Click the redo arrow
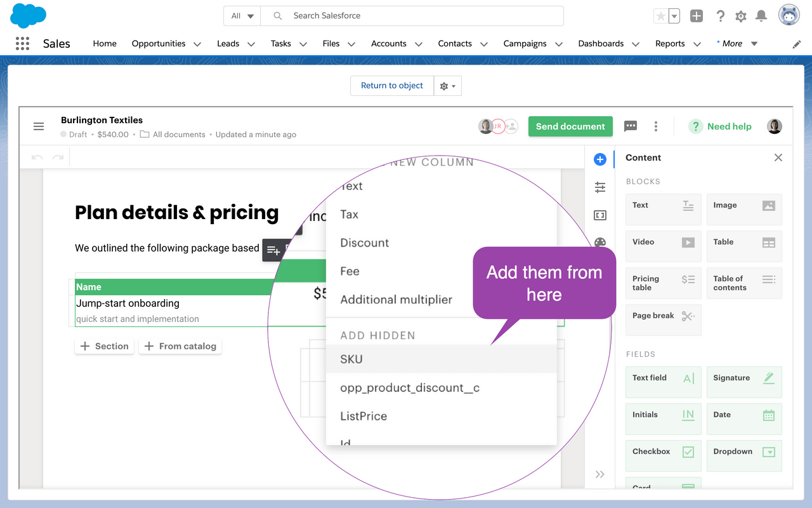The image size is (812, 508). (58, 157)
